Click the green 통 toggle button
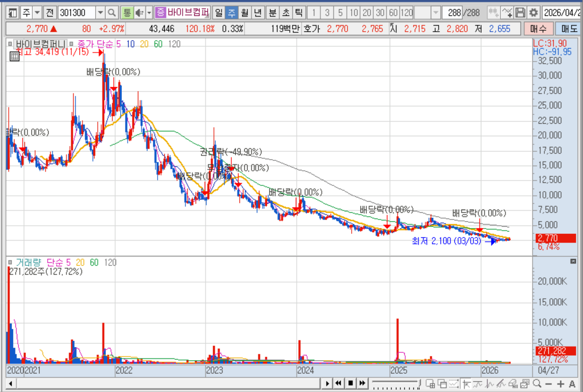Screen dimensions: 583x392 tap(127, 13)
